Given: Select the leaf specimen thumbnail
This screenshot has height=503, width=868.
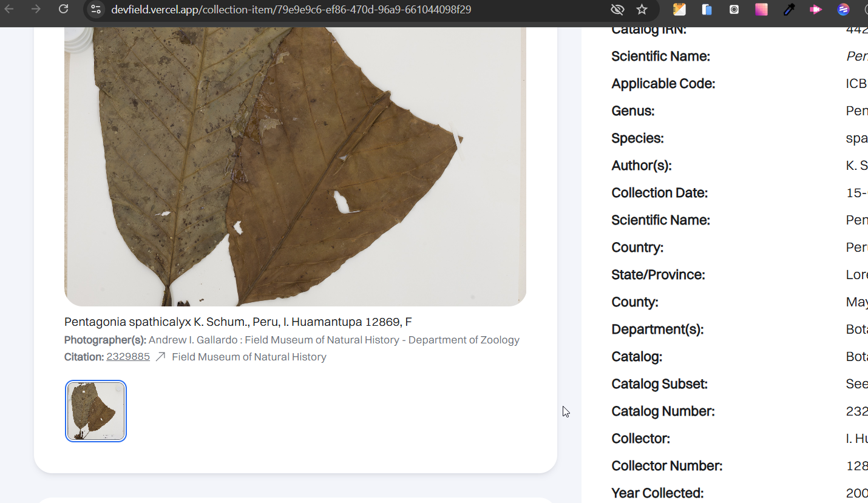Looking at the screenshot, I should click(96, 411).
